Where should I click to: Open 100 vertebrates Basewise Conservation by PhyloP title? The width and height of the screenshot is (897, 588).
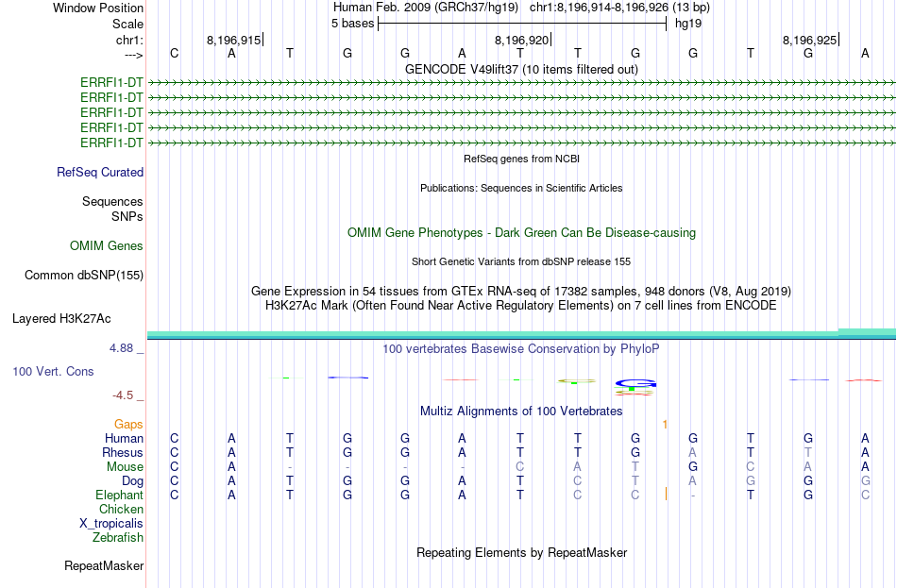521,349
